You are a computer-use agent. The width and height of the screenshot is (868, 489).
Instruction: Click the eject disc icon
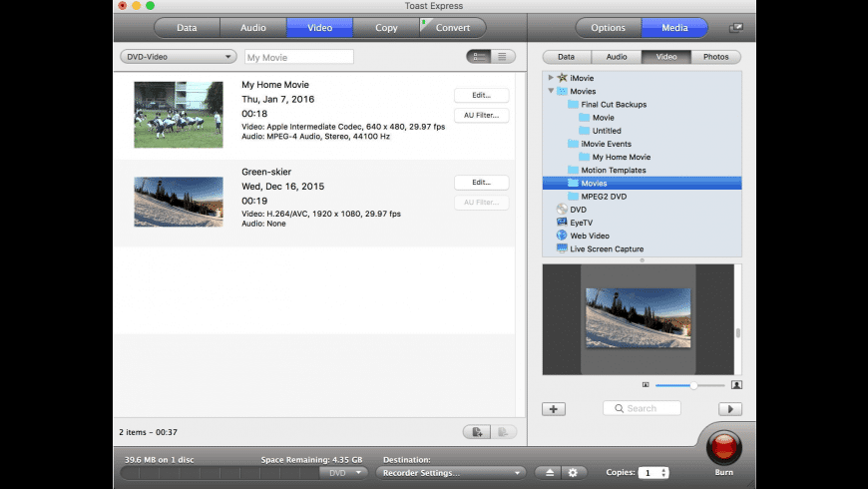click(x=550, y=472)
